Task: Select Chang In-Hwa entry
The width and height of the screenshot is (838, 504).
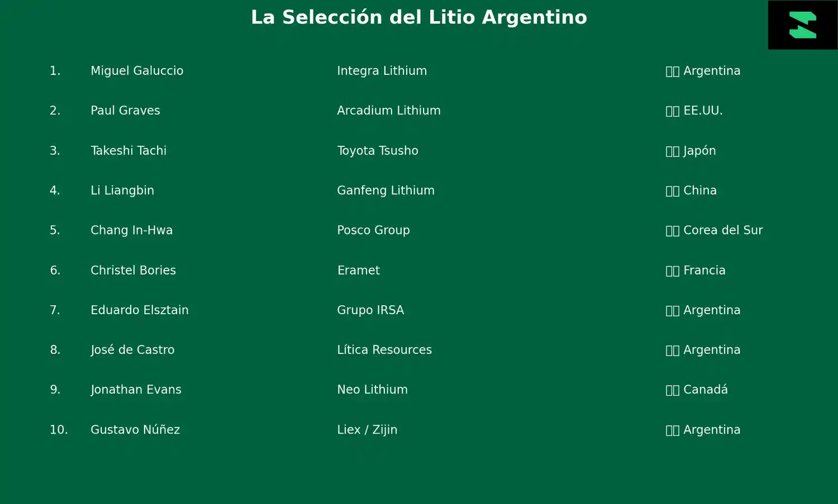Action: point(131,230)
